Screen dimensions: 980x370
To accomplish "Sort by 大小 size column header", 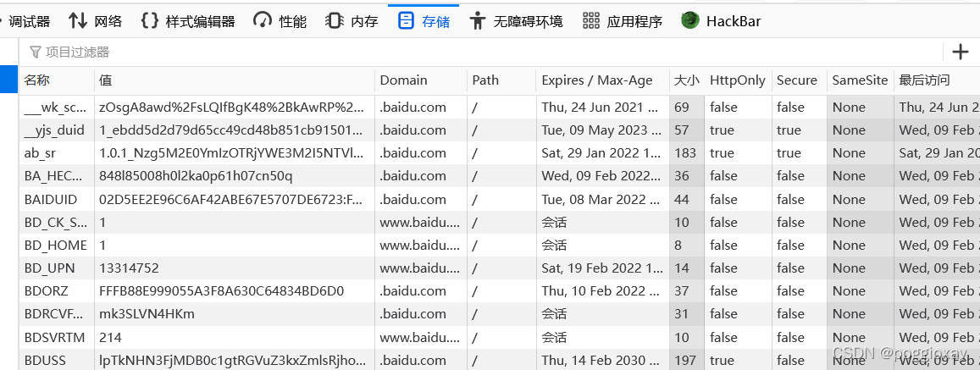I will 686,80.
